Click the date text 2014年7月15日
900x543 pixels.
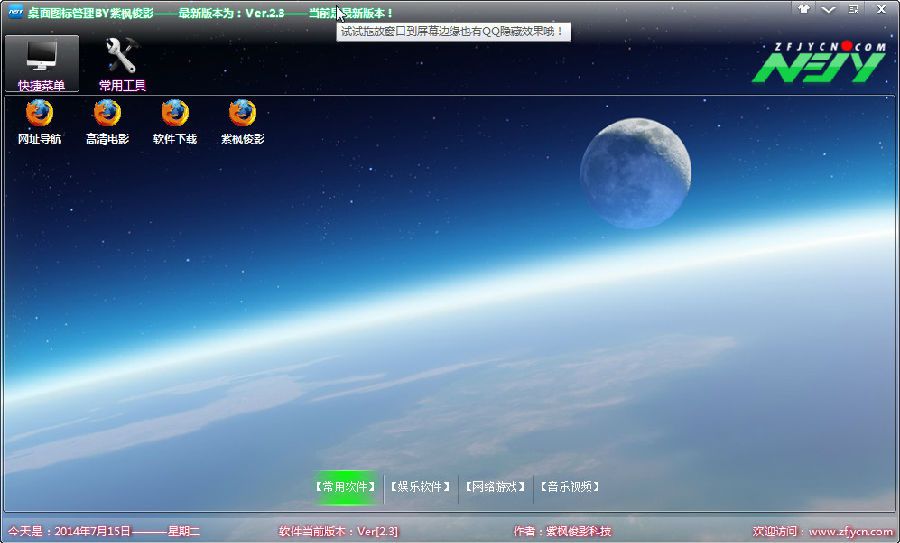point(92,532)
